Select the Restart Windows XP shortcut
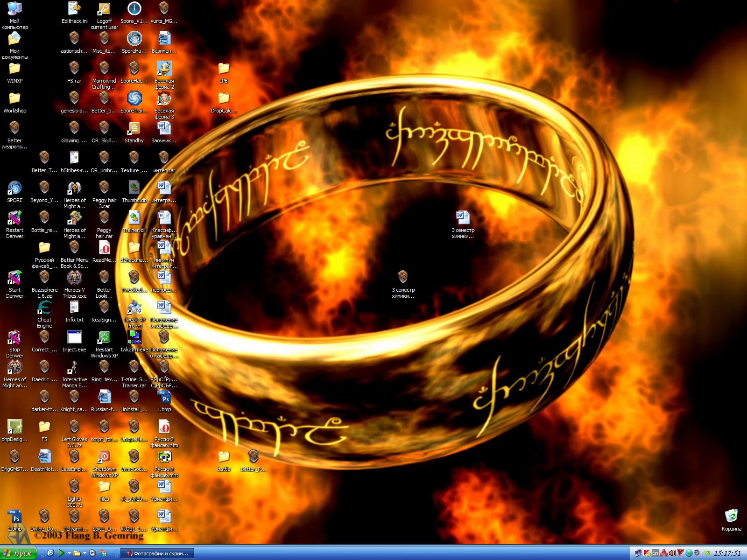 tap(104, 344)
